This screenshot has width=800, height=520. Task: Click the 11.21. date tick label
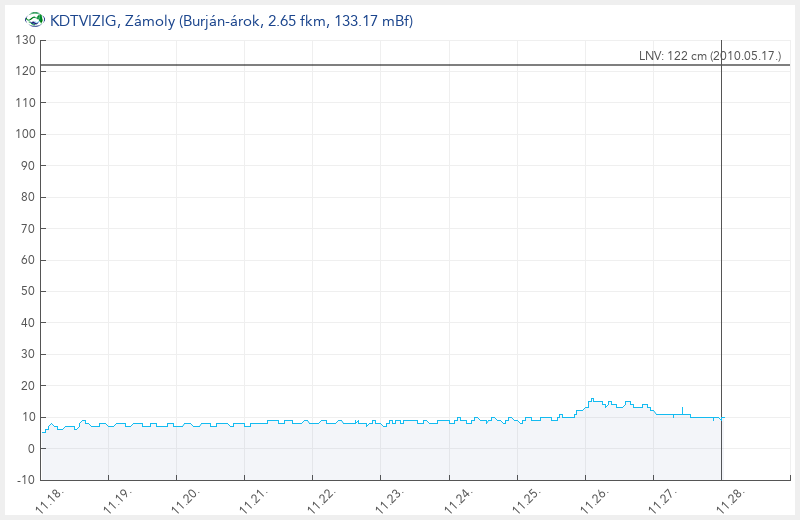point(253,499)
